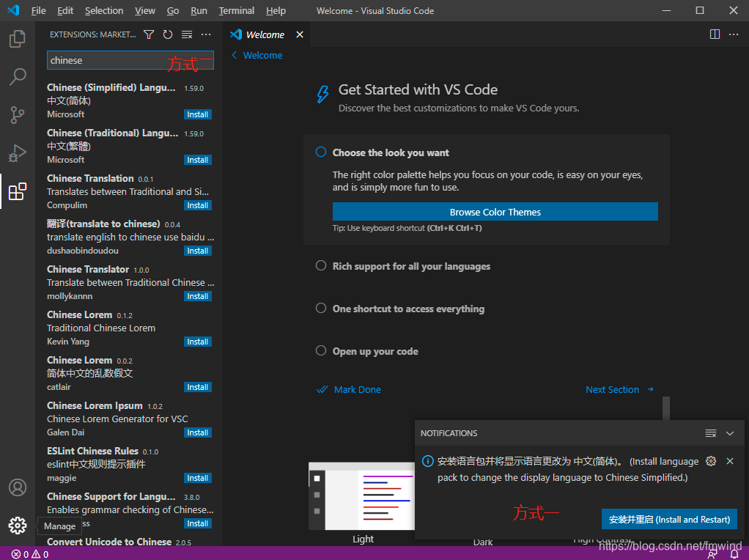Refresh the extensions list
This screenshot has height=560, width=749.
[x=168, y=34]
